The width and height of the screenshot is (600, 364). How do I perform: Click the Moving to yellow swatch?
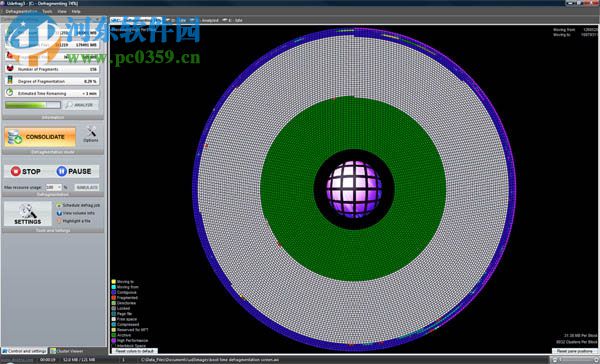click(x=114, y=281)
